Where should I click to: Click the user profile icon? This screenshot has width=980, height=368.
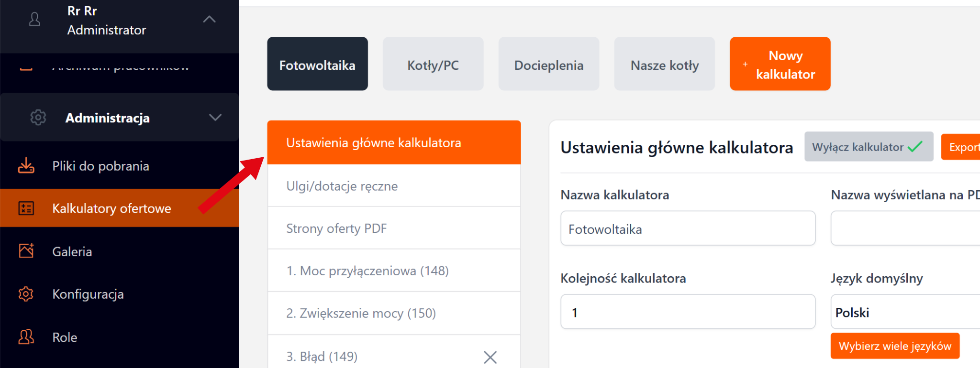(x=34, y=20)
